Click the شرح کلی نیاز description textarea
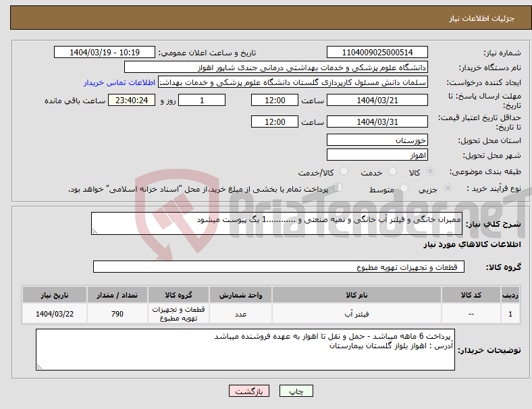The width and height of the screenshot is (532, 409). click(x=277, y=223)
